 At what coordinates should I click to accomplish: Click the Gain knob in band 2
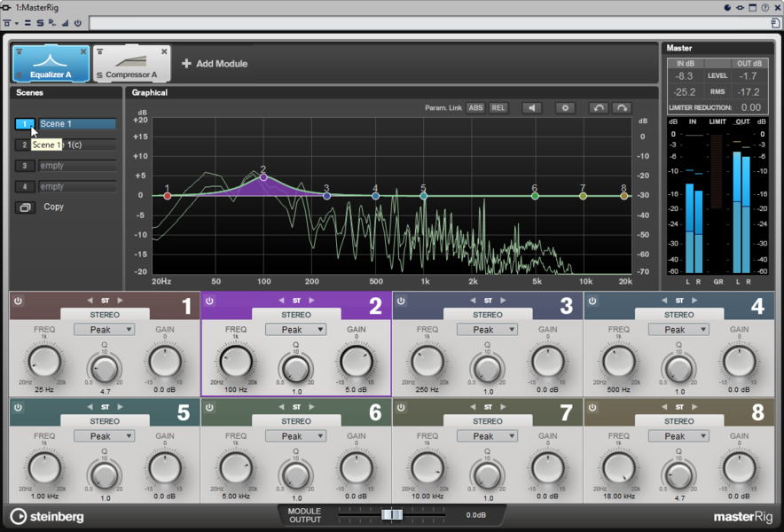click(x=356, y=361)
